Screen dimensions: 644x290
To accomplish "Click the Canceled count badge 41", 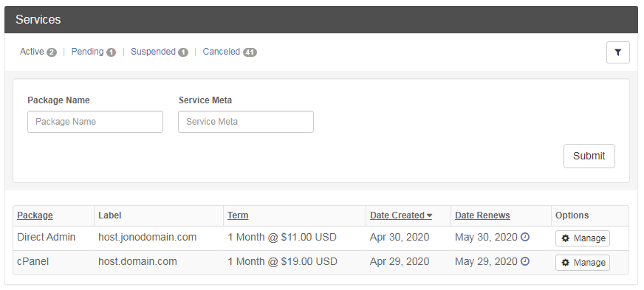I will pyautogui.click(x=250, y=52).
